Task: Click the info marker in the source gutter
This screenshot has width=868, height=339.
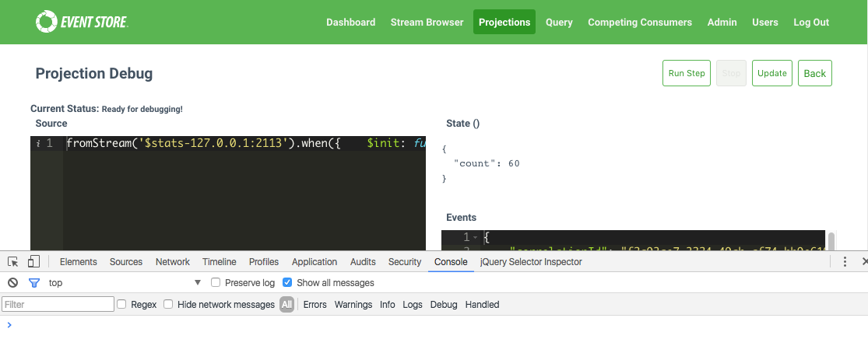Action: [x=37, y=143]
